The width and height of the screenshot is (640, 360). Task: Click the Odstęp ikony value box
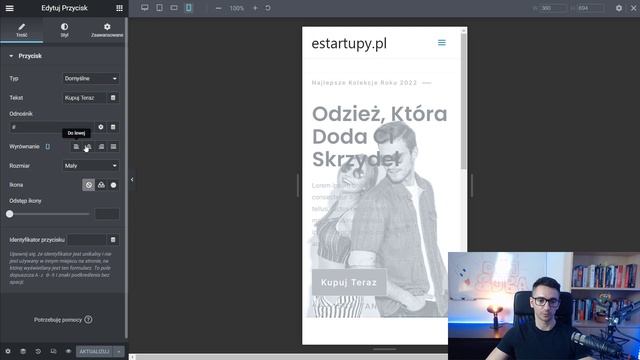click(107, 214)
